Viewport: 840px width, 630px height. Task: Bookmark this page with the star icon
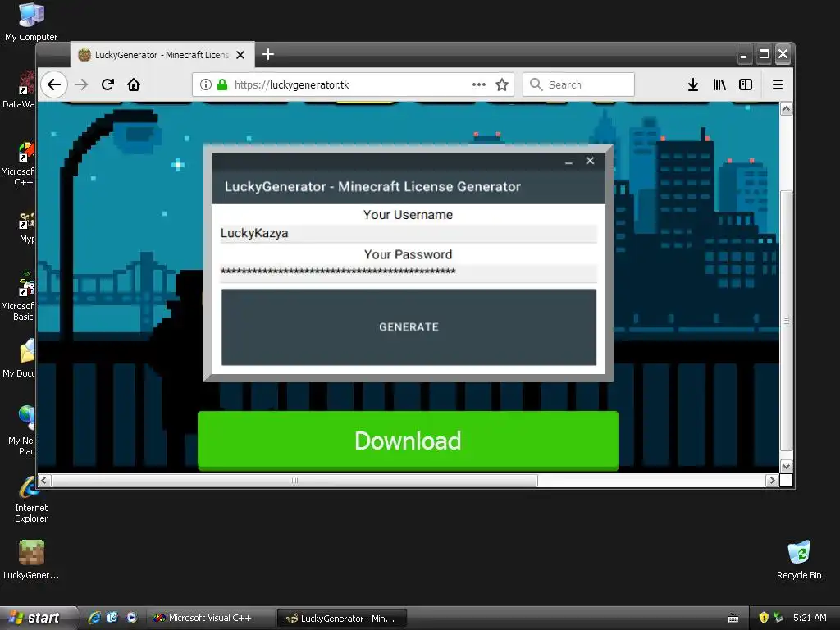click(x=502, y=84)
